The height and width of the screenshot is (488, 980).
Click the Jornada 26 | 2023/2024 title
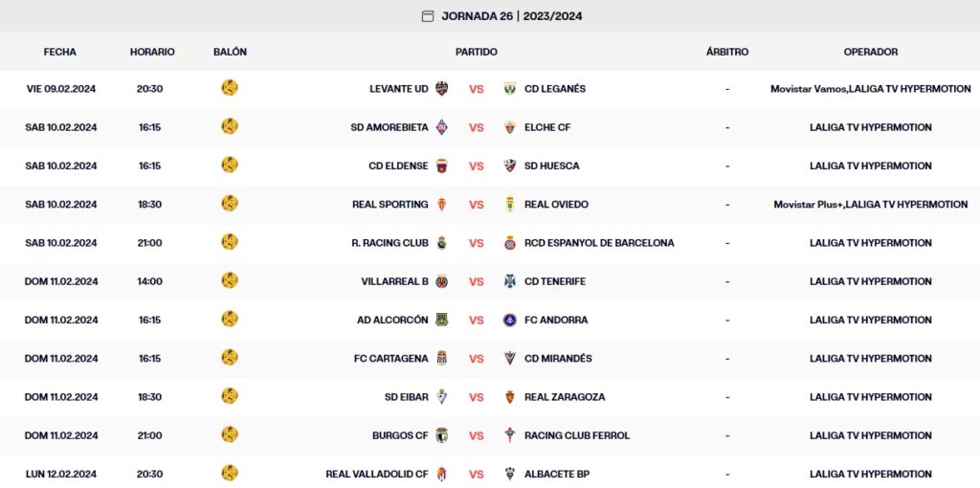(x=512, y=16)
